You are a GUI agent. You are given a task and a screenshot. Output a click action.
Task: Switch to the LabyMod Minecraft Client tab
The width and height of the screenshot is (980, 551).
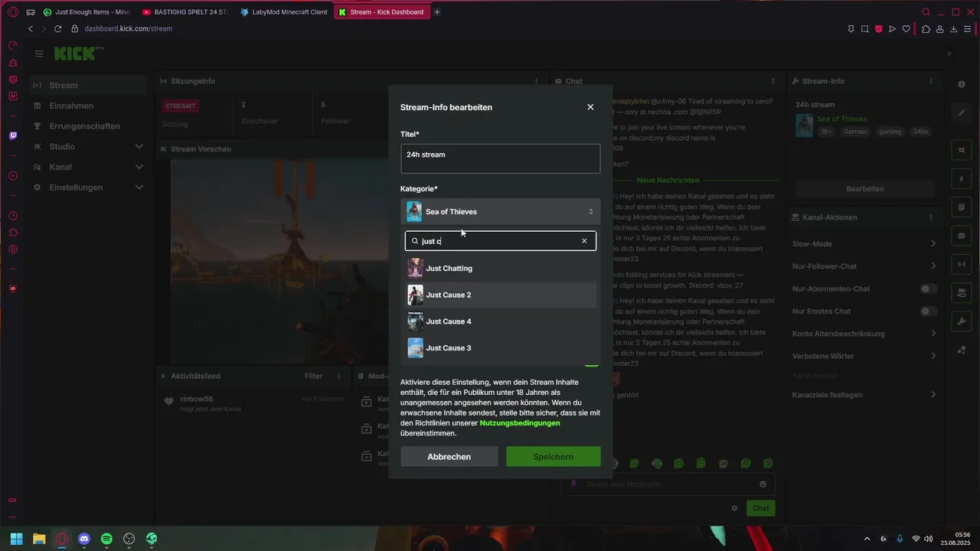click(283, 12)
